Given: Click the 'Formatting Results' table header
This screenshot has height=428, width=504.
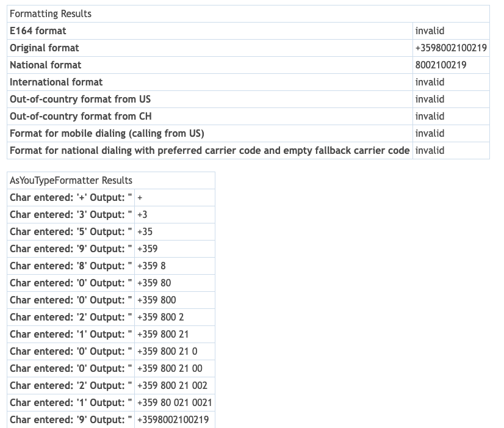Looking at the screenshot, I should click(51, 13).
